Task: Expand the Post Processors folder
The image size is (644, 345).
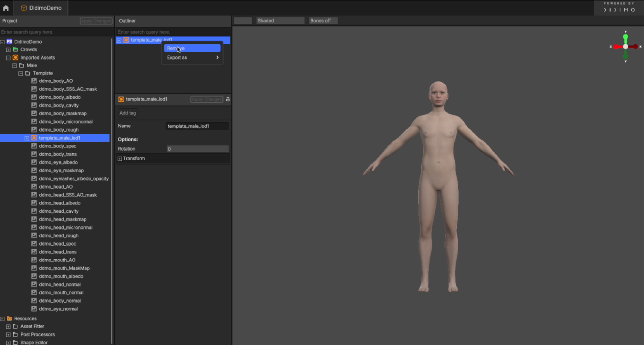Action: pyautogui.click(x=8, y=335)
